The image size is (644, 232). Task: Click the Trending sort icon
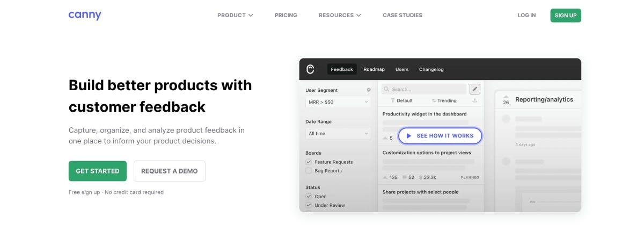click(x=434, y=100)
